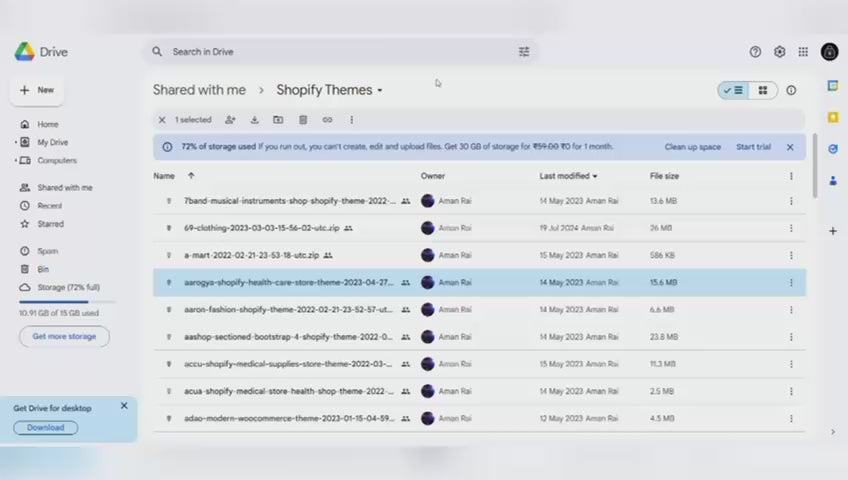This screenshot has height=480, width=848.
Task: Click Get more storage button
Action: point(64,336)
